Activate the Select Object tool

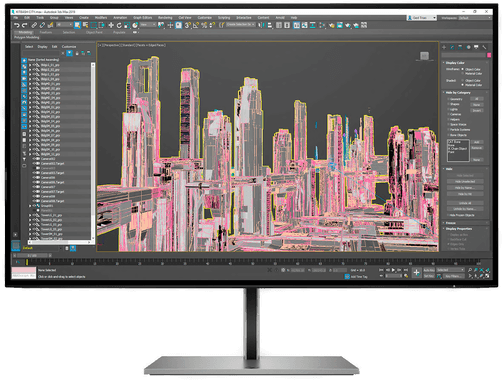click(77, 25)
